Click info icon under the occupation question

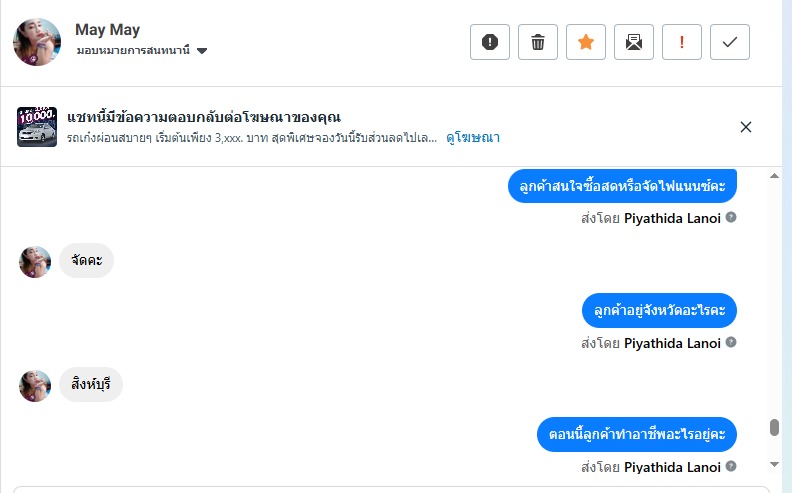(x=731, y=467)
